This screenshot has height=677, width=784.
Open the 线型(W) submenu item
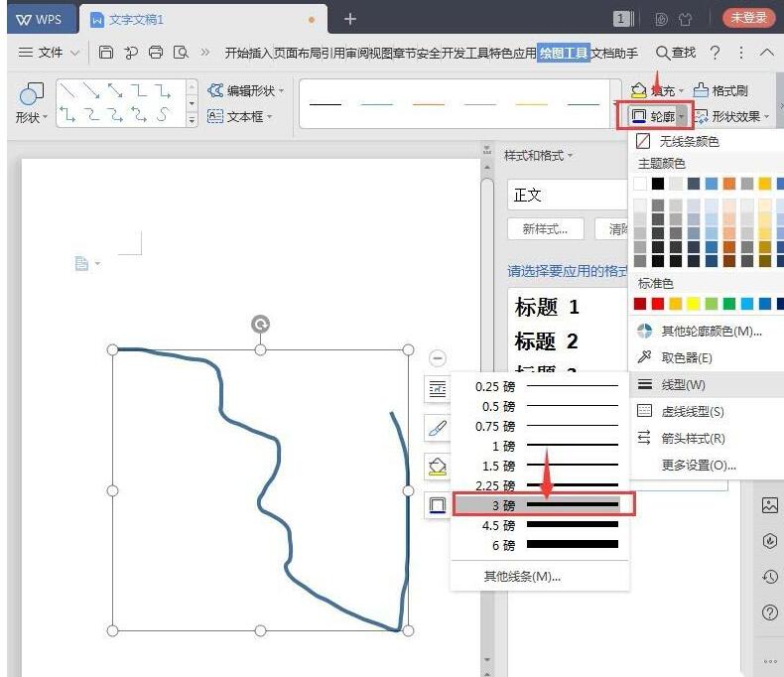coord(707,384)
